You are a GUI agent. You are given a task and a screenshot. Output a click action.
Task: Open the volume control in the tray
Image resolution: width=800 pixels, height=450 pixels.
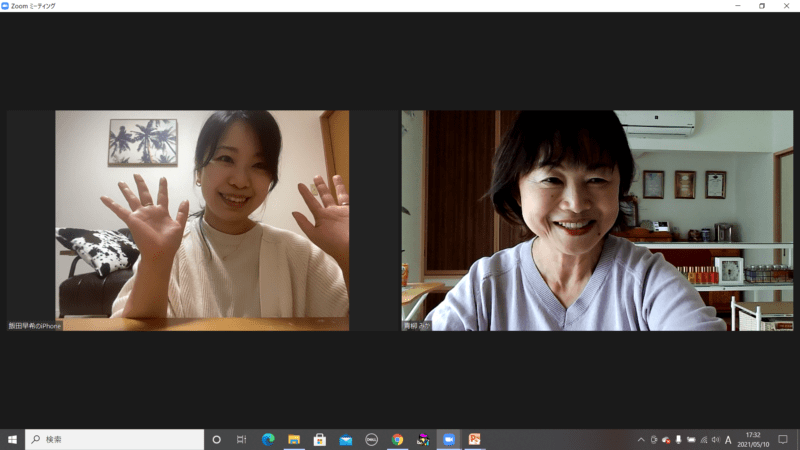click(715, 439)
